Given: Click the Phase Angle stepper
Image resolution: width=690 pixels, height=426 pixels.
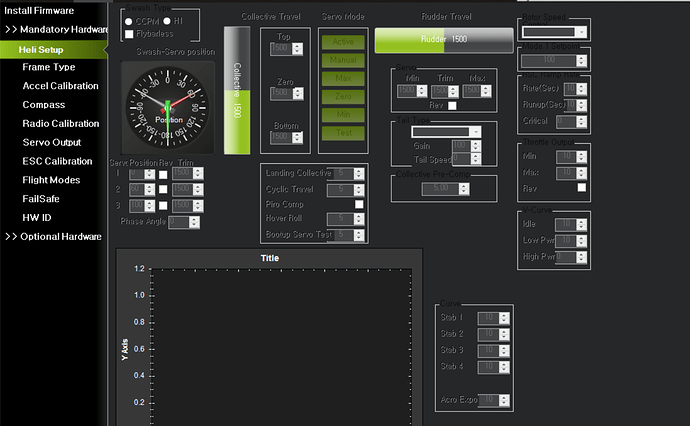Looking at the screenshot, I should click(x=184, y=222).
